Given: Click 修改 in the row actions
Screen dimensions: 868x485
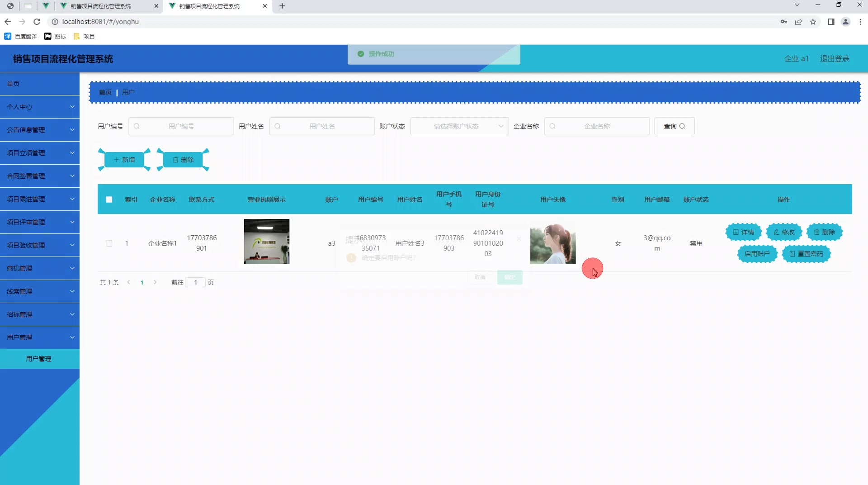Looking at the screenshot, I should [784, 232].
